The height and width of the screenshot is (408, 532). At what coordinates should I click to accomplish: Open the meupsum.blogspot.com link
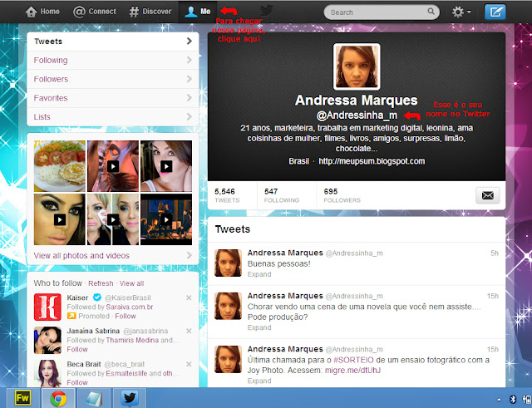(x=372, y=161)
